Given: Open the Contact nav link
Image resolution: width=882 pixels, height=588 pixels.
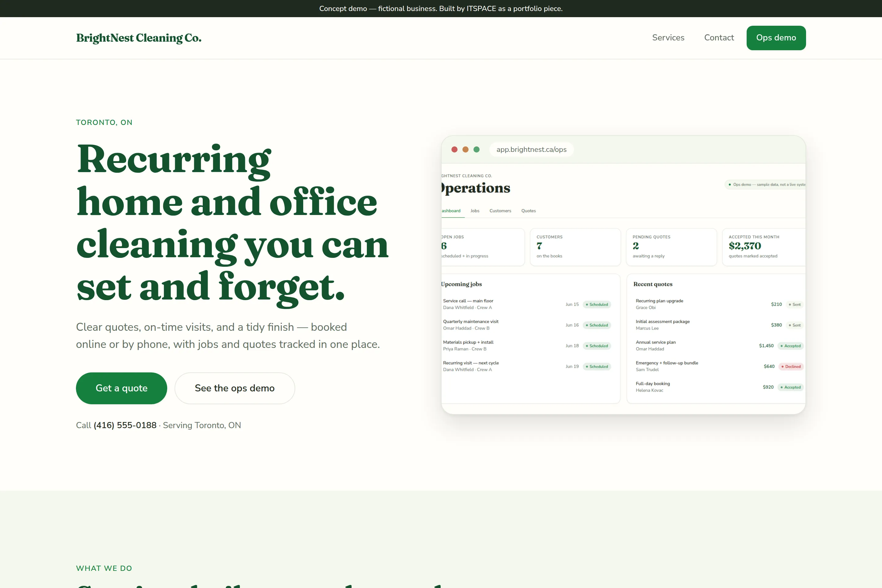Looking at the screenshot, I should coord(719,37).
